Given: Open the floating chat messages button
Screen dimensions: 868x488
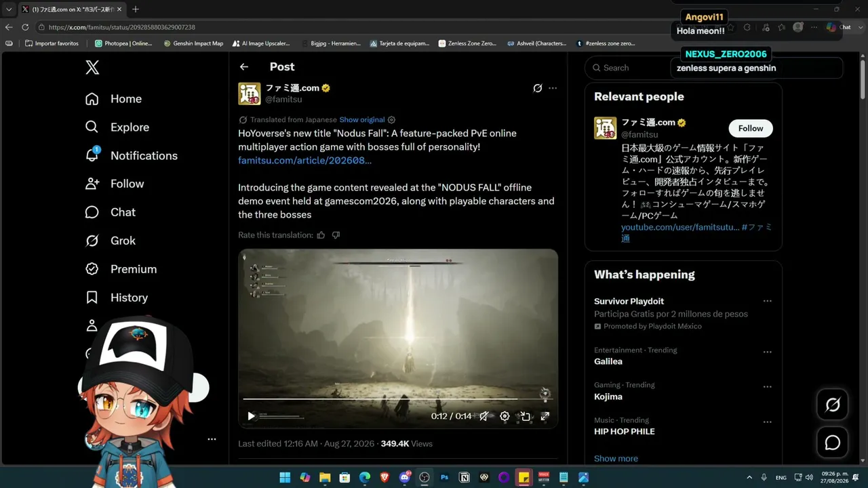Looking at the screenshot, I should point(832,443).
